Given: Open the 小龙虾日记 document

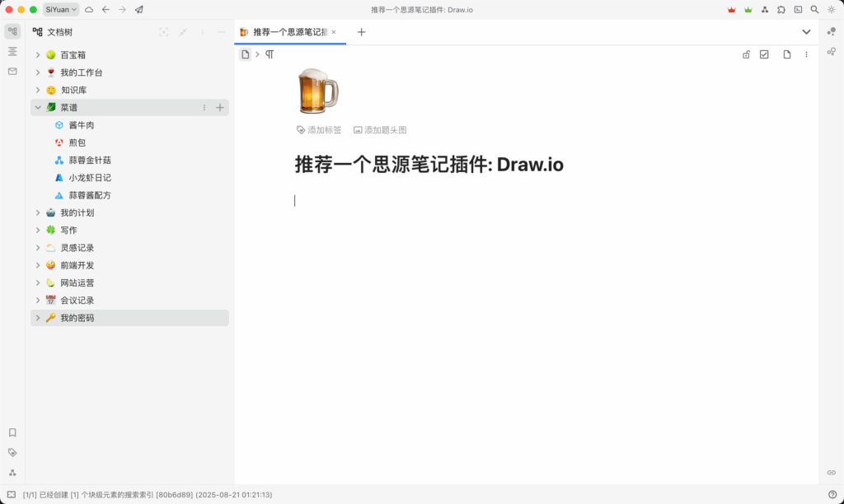Looking at the screenshot, I should click(x=90, y=178).
